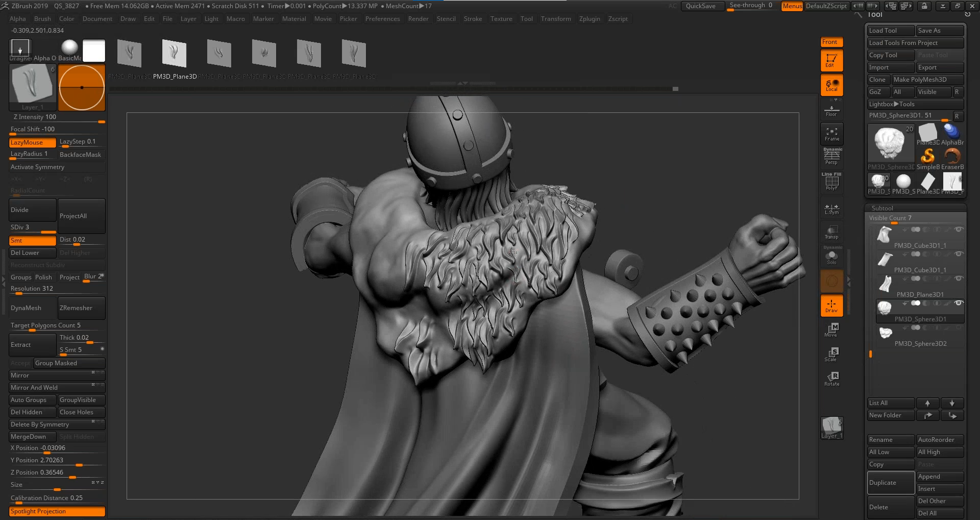980x520 pixels.
Task: Disable the LazyMouse toggle
Action: [32, 143]
